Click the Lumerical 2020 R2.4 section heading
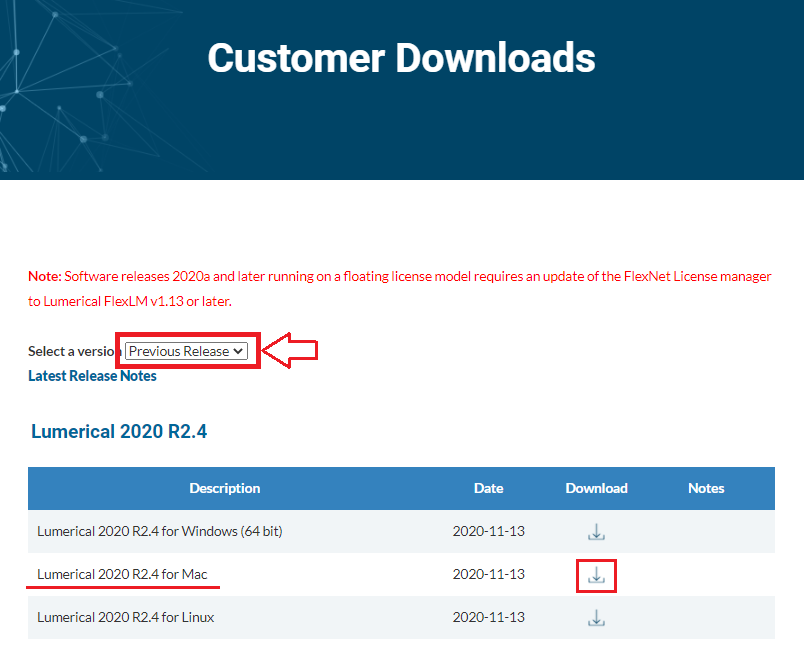This screenshot has width=804, height=659. point(119,432)
